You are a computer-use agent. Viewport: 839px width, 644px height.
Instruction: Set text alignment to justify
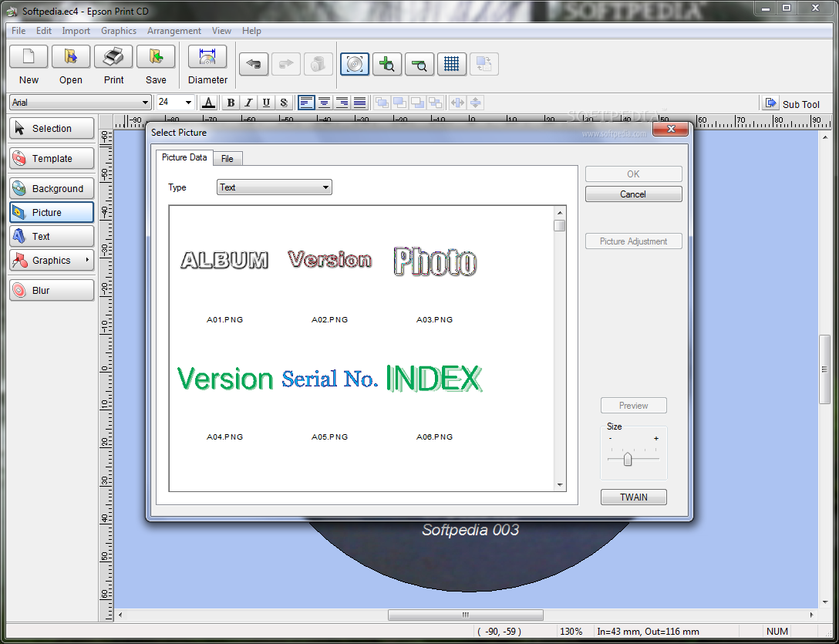tap(359, 103)
